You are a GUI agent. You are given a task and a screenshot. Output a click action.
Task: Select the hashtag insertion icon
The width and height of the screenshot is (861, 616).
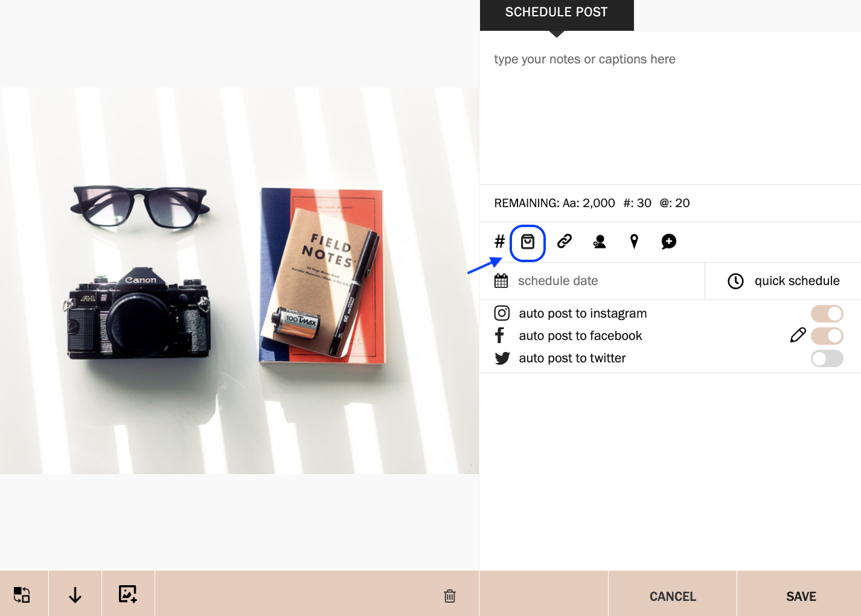(x=499, y=241)
